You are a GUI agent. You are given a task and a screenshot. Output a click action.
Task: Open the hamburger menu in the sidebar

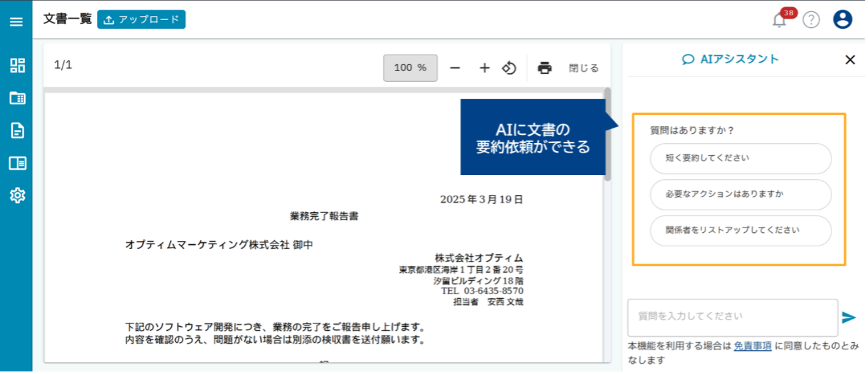[x=17, y=21]
